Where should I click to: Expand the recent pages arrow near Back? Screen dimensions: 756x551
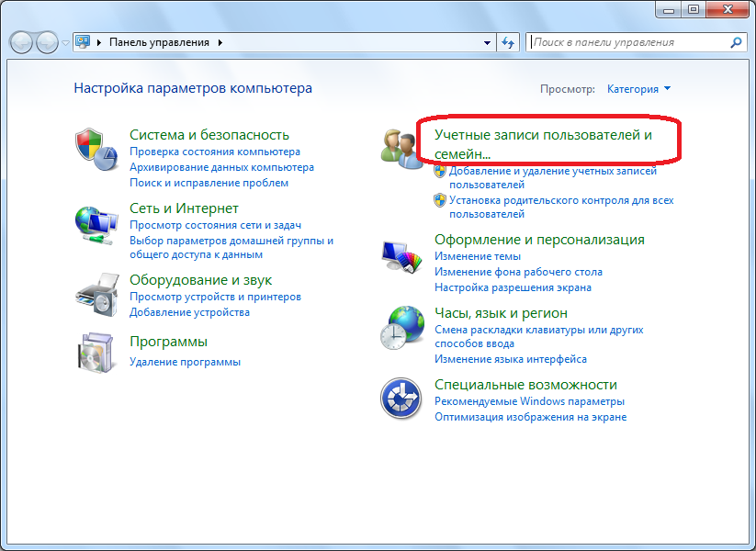(x=64, y=42)
